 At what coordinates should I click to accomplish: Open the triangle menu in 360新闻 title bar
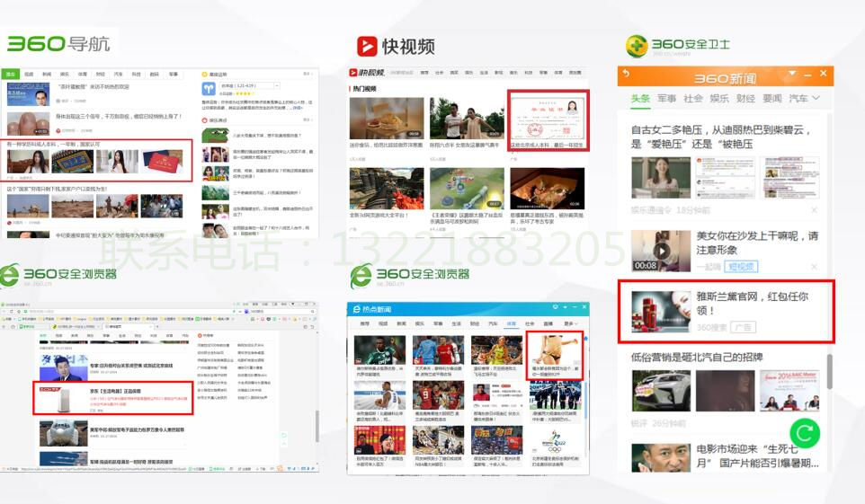pos(792,74)
